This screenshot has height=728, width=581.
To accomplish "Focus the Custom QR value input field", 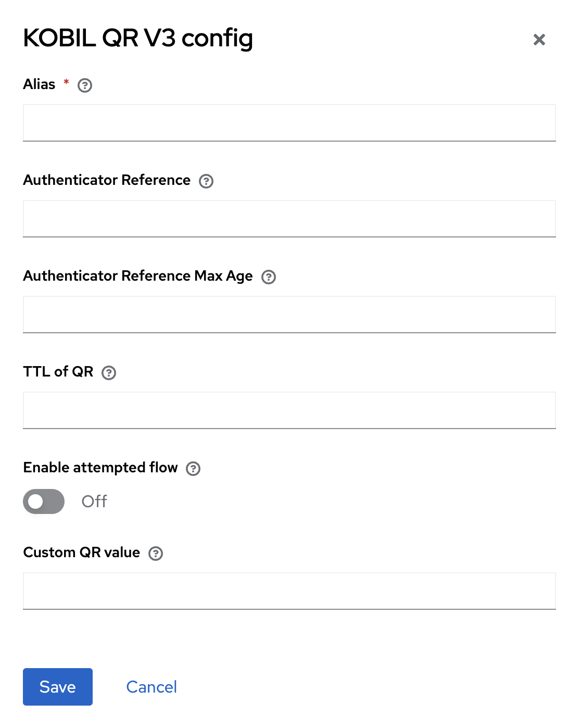I will tap(289, 591).
